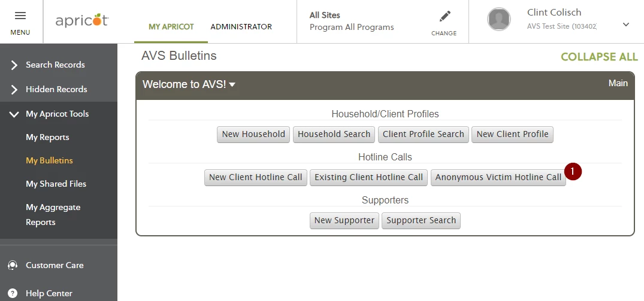Image resolution: width=644 pixels, height=301 pixels.
Task: Click the Clint Colisch user name
Action: click(554, 13)
